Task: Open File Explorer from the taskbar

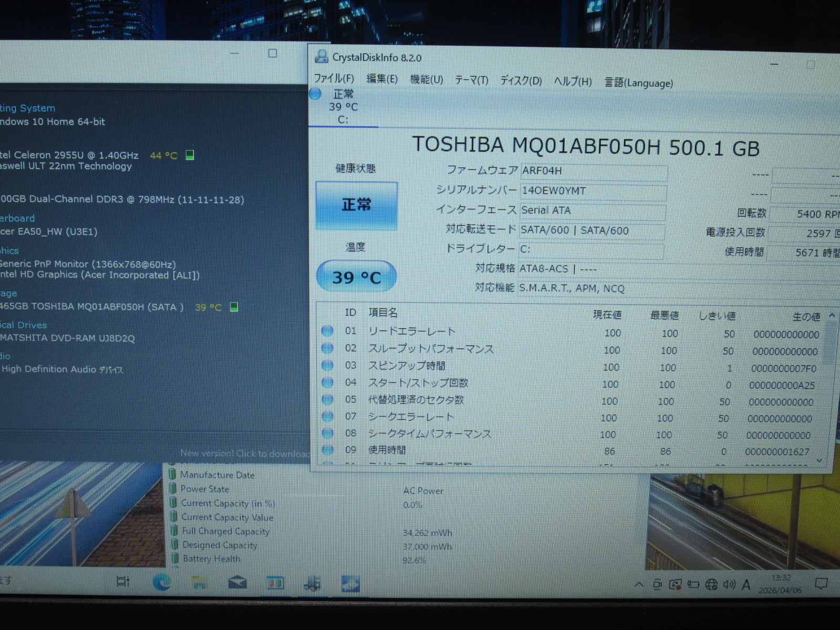Action: point(199,582)
